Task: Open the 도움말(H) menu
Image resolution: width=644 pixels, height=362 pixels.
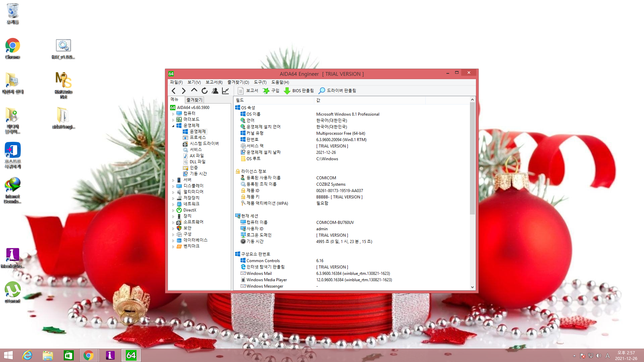Action: point(280,82)
